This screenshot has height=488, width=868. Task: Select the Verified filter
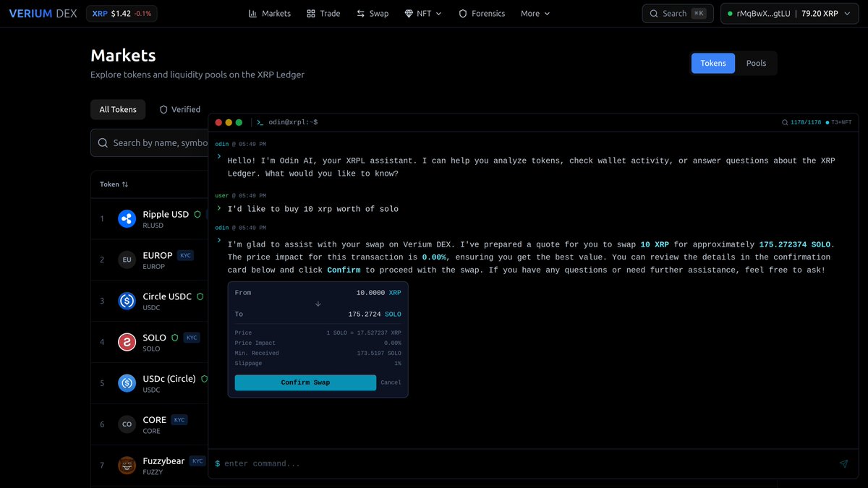coord(179,109)
